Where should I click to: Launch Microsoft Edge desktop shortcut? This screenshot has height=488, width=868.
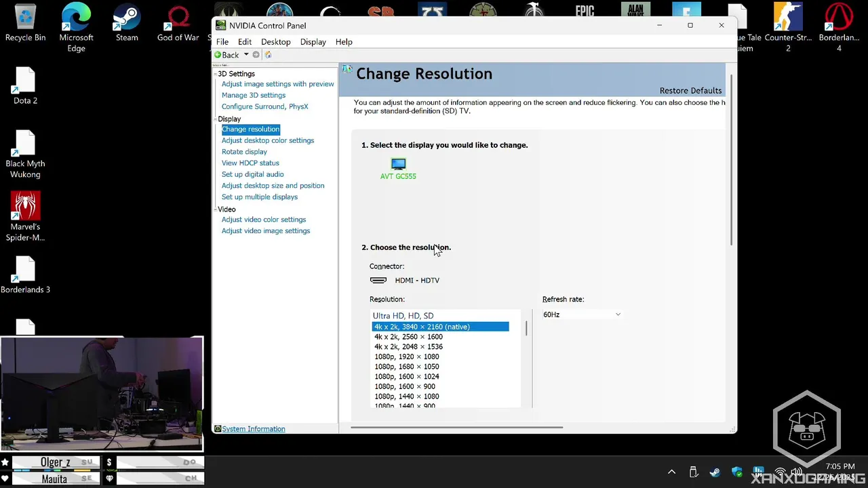pyautogui.click(x=76, y=27)
